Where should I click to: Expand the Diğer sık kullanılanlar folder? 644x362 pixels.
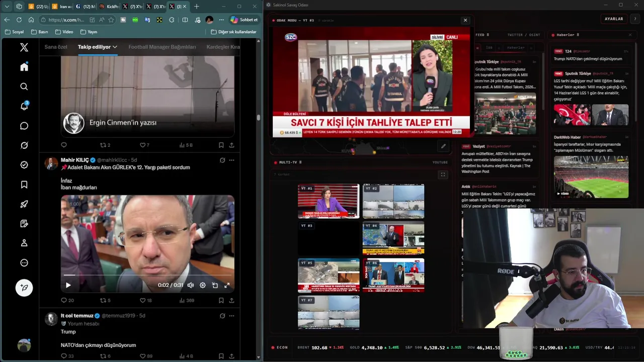(233, 32)
